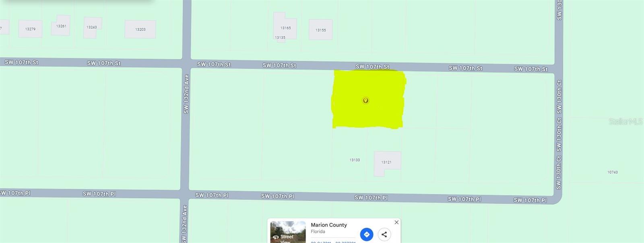The image size is (644, 243).
Task: Click the 13135 address label
Action: coord(280,37)
